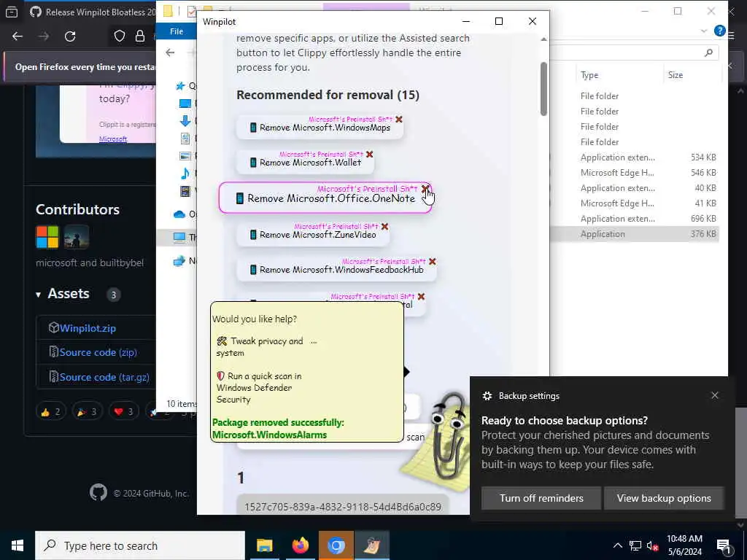Viewport: 747px width, 560px height.
Task: Dismiss the Microsoft.WindowsMaps removal suggestion with its red X
Action: [399, 119]
